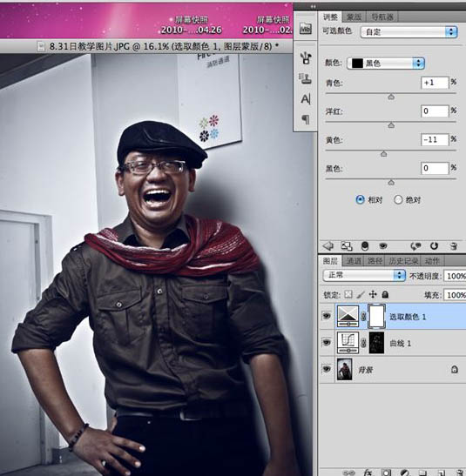This screenshot has width=466, height=476.
Task: Click the clip-to-layer icon in Adjustments
Action: tap(365, 246)
